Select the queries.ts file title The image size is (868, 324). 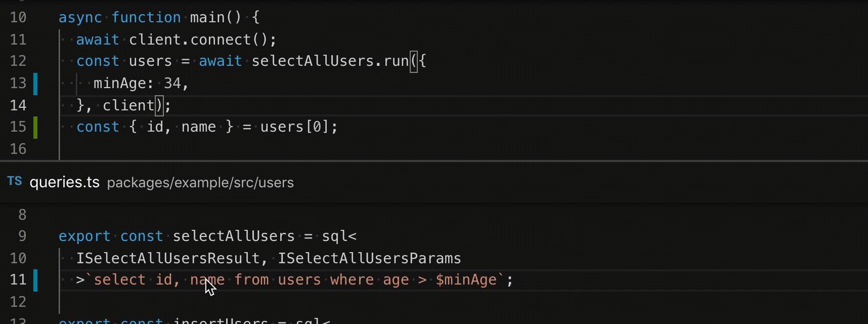click(x=64, y=182)
